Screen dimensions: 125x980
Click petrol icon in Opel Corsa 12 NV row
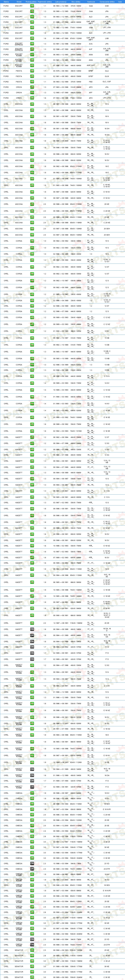[x=32, y=331]
